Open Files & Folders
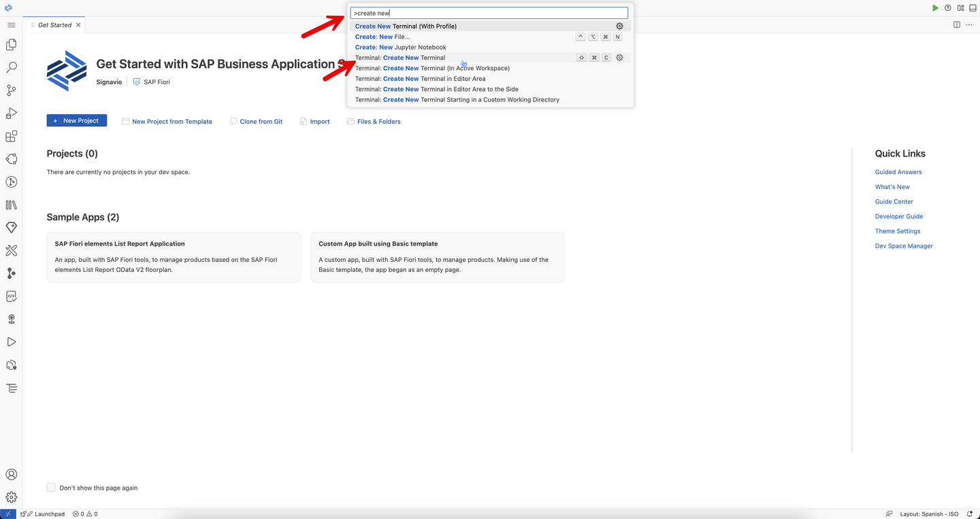Image resolution: width=980 pixels, height=519 pixels. point(374,121)
